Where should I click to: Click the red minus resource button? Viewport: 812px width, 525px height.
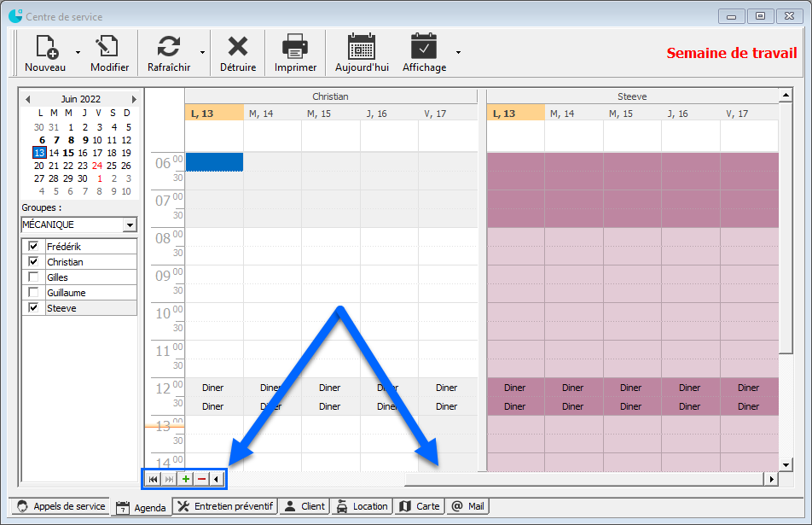tap(201, 480)
